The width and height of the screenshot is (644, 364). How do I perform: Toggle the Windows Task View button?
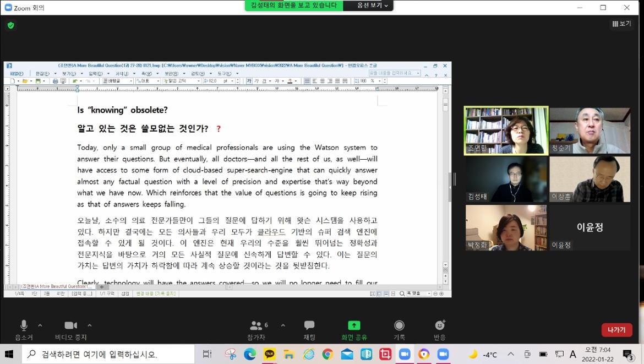[x=207, y=354]
